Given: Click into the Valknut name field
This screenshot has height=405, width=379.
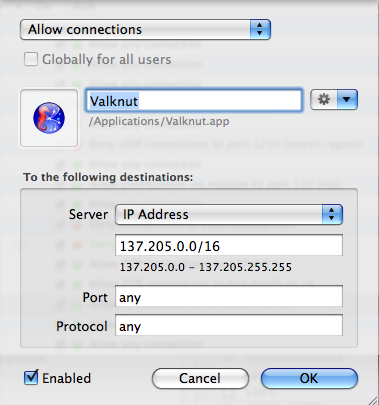Looking at the screenshot, I should pyautogui.click(x=194, y=100).
